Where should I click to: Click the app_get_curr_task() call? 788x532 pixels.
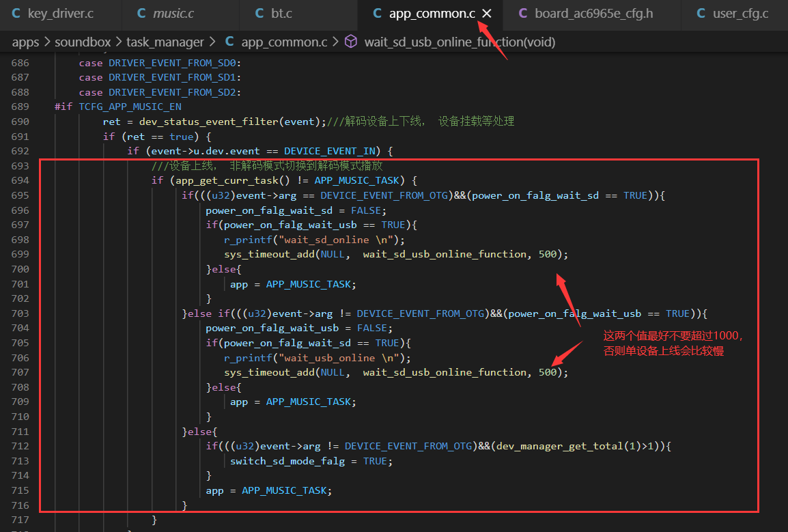pos(233,180)
